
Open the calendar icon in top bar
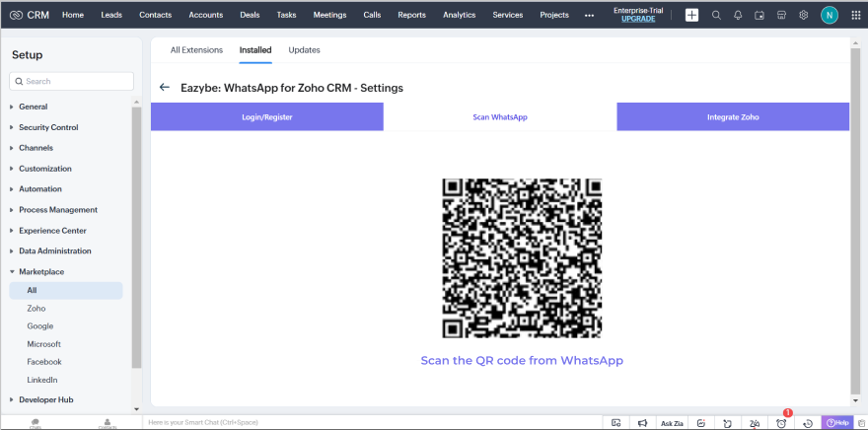[x=759, y=15]
